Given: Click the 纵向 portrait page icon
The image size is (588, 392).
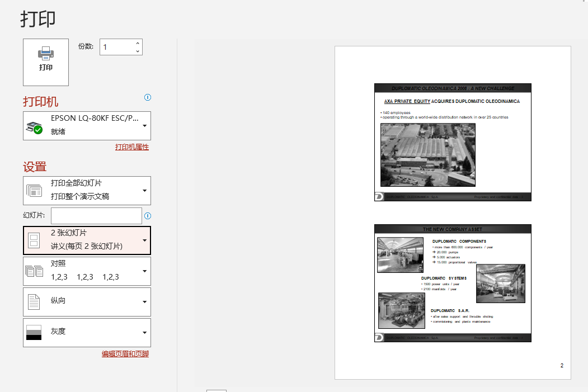Looking at the screenshot, I should [x=34, y=302].
